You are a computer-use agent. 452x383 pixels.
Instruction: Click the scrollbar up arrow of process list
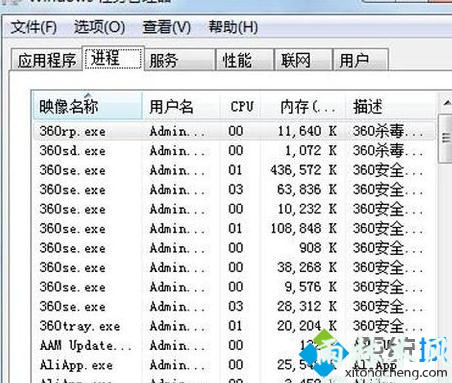pos(446,103)
